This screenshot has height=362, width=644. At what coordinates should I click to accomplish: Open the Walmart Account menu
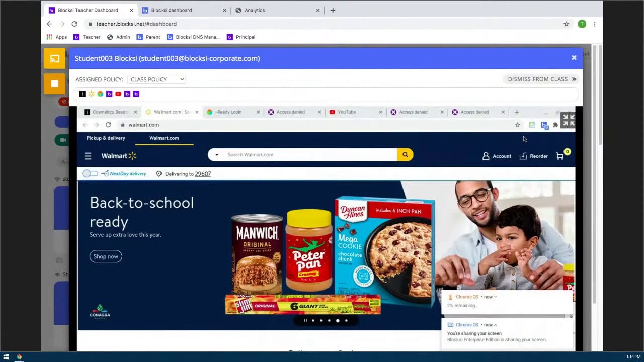click(x=497, y=156)
